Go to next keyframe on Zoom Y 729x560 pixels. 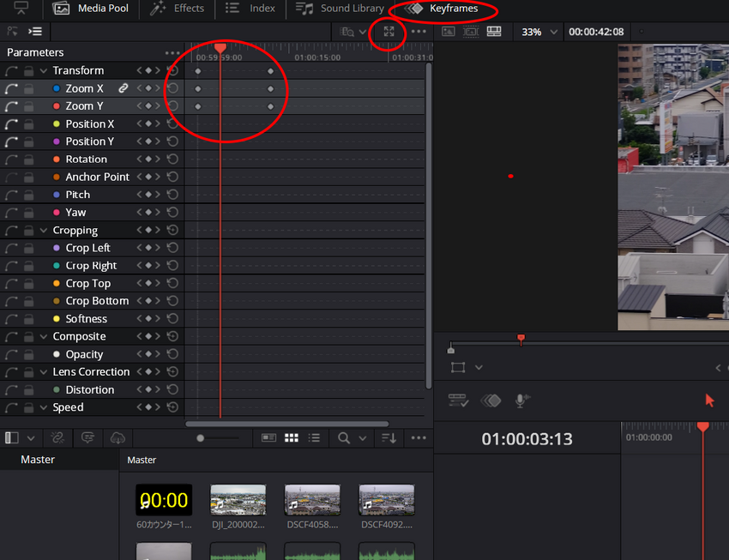[x=158, y=106]
